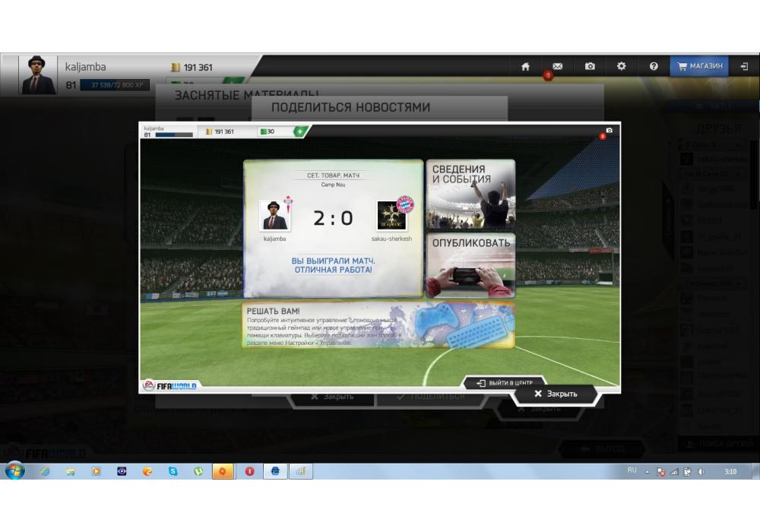Click the Поиск друзей friend search button
760x532 pixels.
coord(718,443)
